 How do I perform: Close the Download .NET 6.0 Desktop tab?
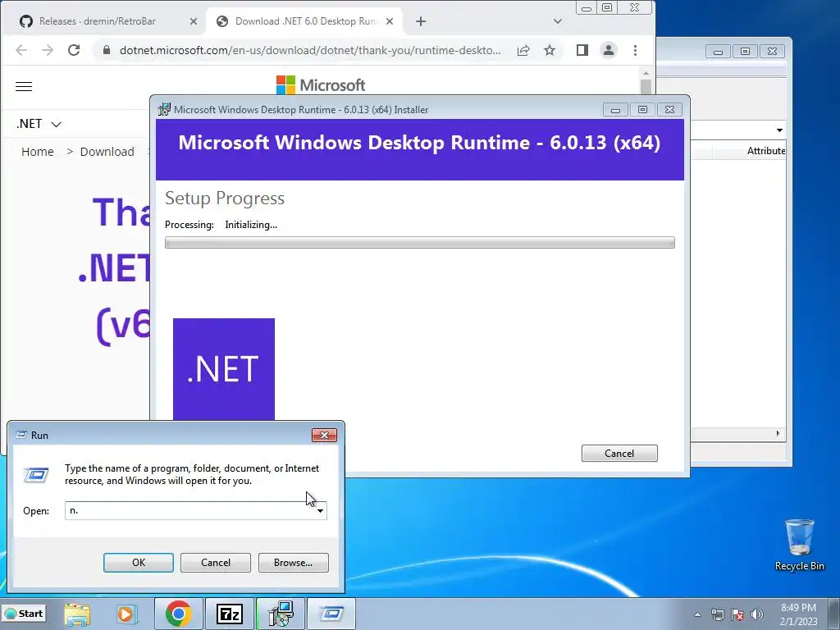point(390,21)
